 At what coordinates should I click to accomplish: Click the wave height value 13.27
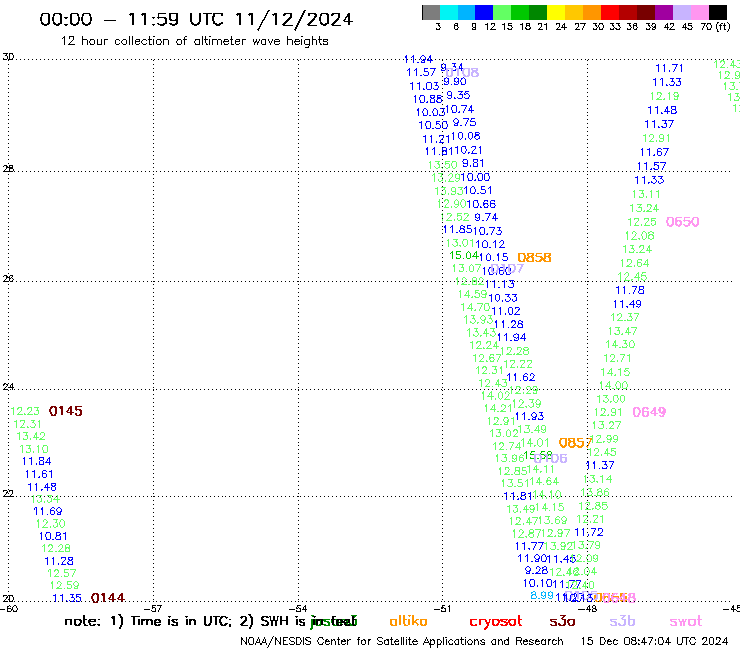(606, 425)
